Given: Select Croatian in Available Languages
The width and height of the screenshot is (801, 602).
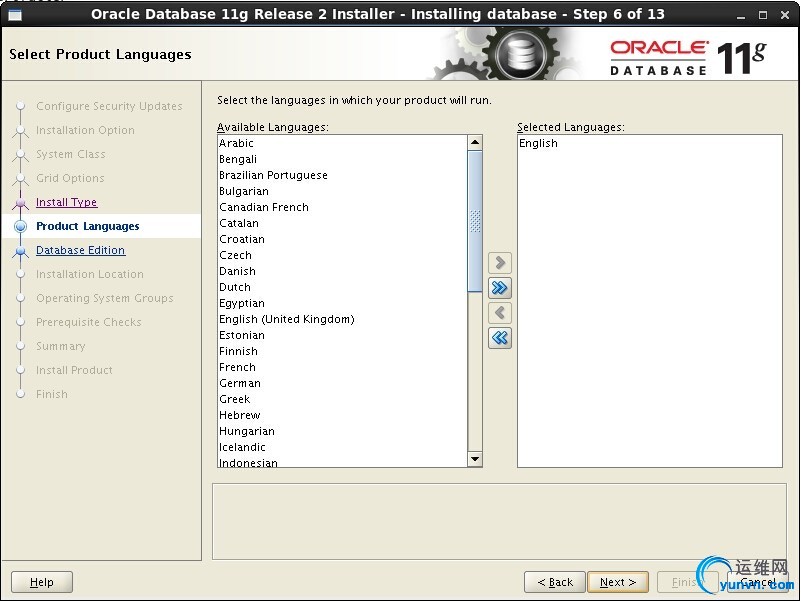Looking at the screenshot, I should click(342, 239).
